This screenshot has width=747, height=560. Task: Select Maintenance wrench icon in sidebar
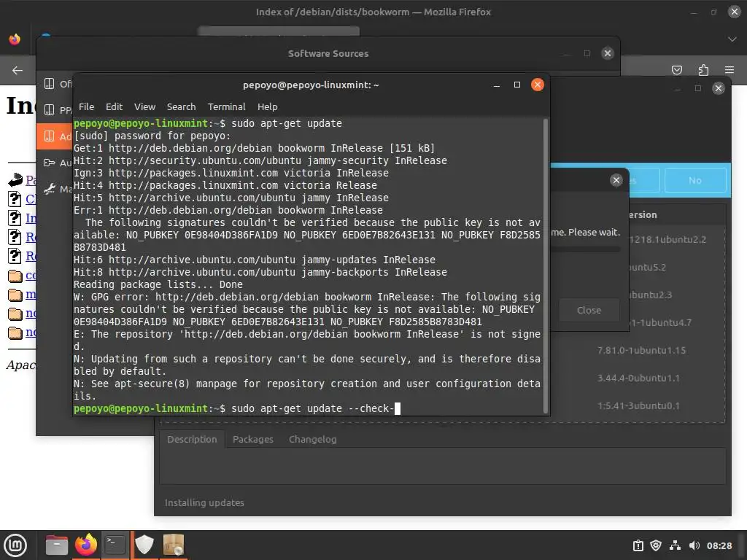49,189
